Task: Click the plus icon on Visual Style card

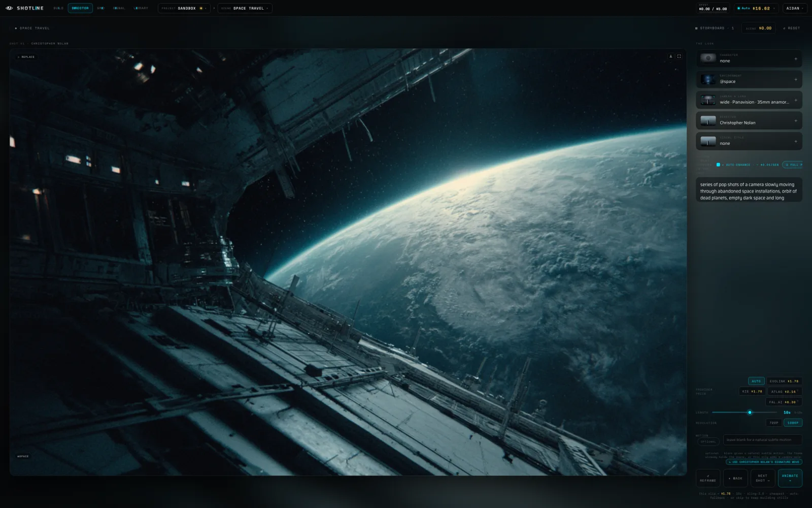Action: (x=796, y=141)
